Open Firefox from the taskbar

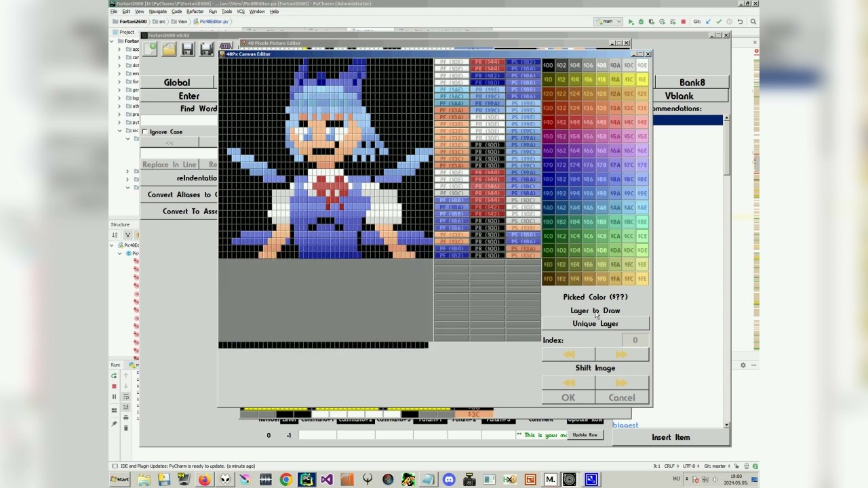pyautogui.click(x=204, y=480)
